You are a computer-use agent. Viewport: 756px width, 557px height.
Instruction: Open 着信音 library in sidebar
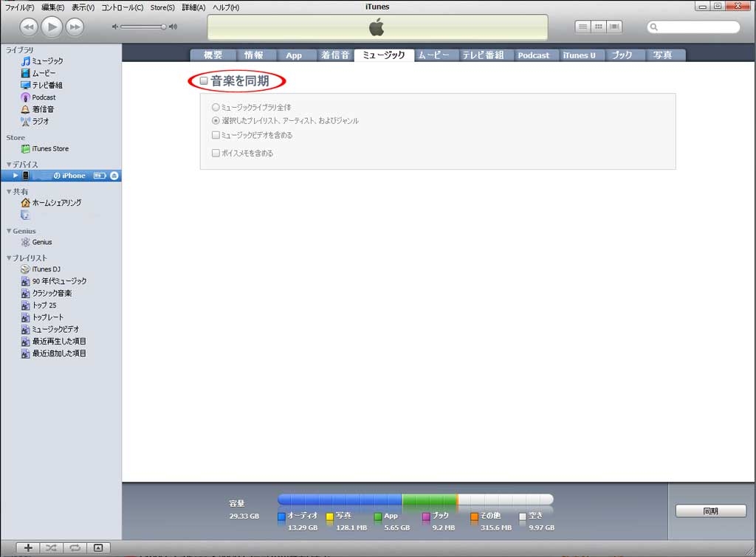click(x=38, y=109)
